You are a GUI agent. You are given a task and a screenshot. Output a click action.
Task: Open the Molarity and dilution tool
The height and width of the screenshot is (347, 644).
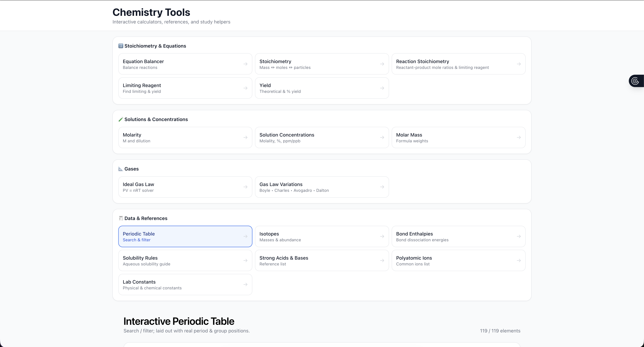tap(185, 137)
